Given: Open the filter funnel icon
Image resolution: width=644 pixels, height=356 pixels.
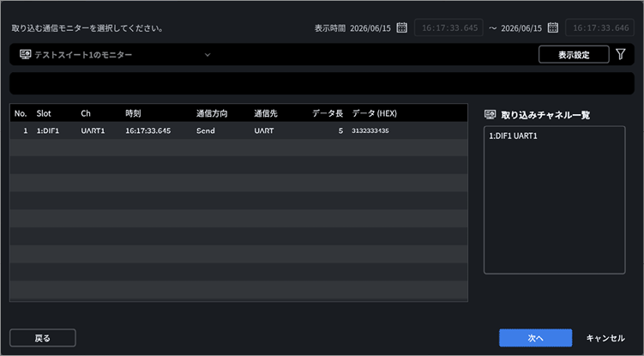Looking at the screenshot, I should (621, 54).
